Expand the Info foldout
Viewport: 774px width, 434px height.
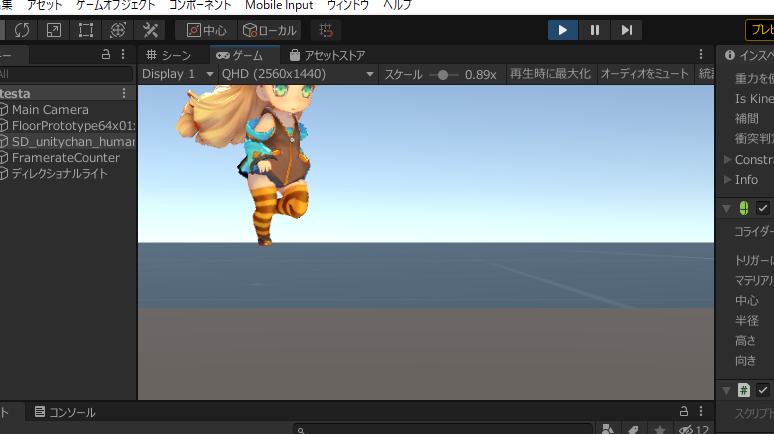tap(727, 180)
